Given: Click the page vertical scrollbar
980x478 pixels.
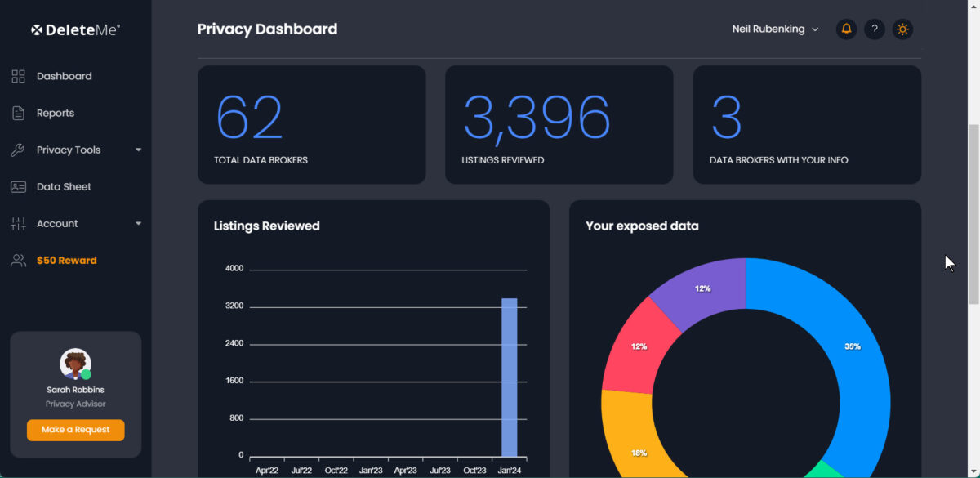Looking at the screenshot, I should (x=973, y=212).
